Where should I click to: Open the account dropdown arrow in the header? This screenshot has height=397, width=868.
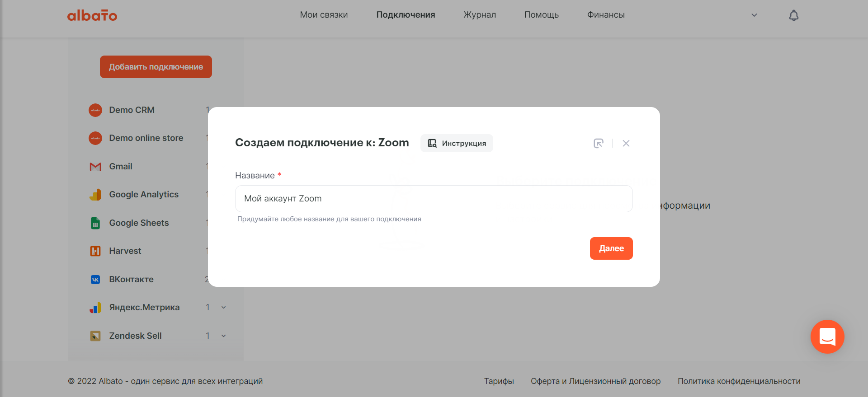754,15
